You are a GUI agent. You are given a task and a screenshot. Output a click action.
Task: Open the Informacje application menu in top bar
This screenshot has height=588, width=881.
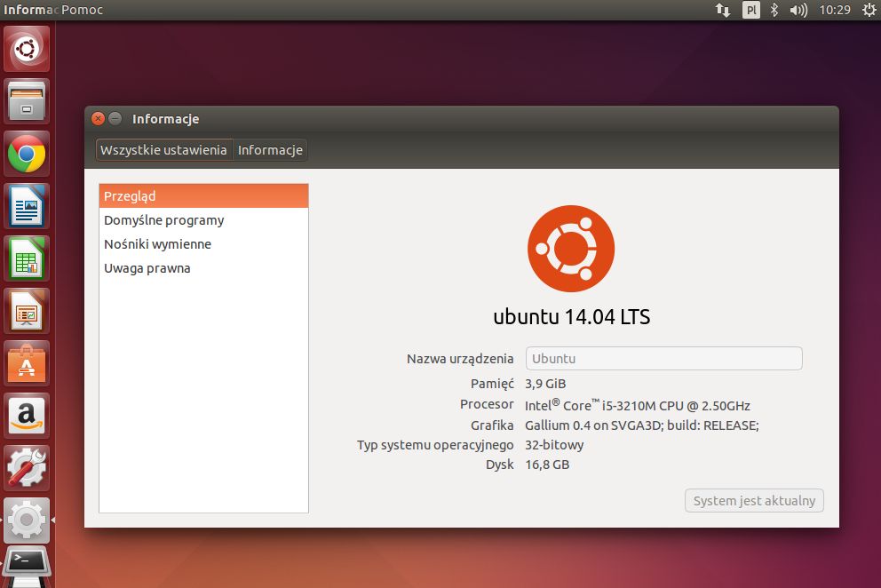point(30,10)
